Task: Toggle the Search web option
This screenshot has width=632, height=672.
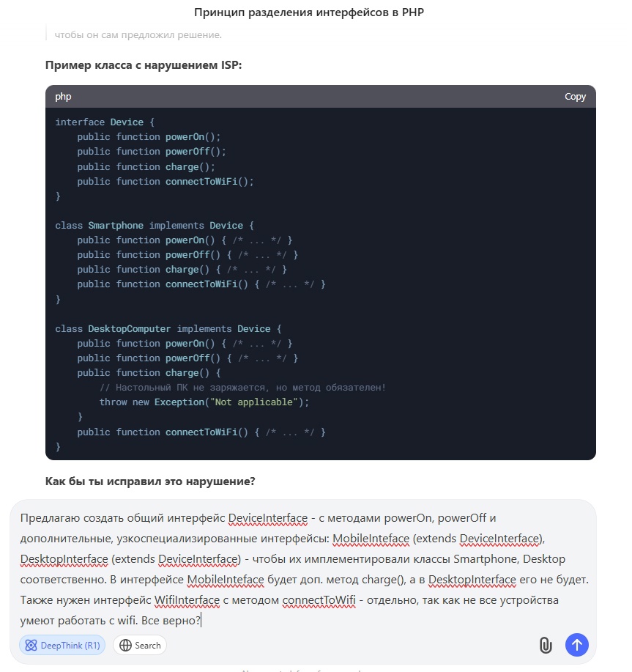Action: pyautogui.click(x=140, y=645)
